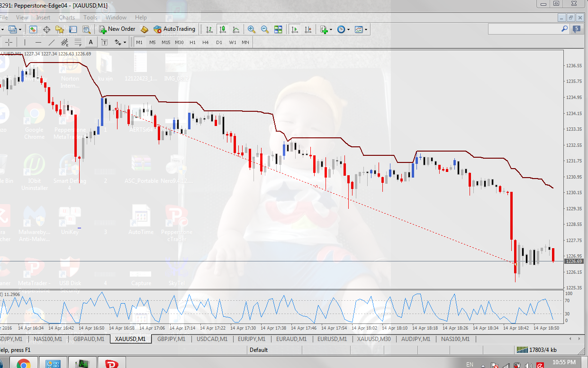Zoom out the chart with magnifier minus
The height and width of the screenshot is (368, 588).
click(x=265, y=29)
